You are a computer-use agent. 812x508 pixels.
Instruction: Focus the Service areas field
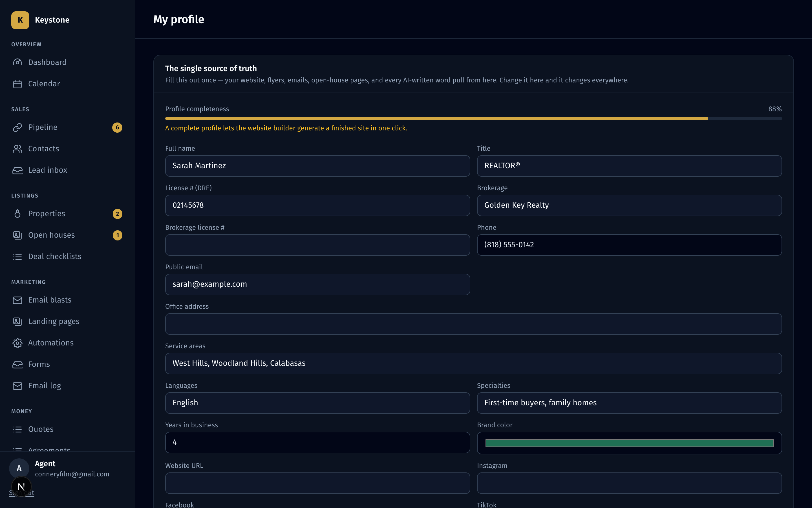click(x=473, y=364)
